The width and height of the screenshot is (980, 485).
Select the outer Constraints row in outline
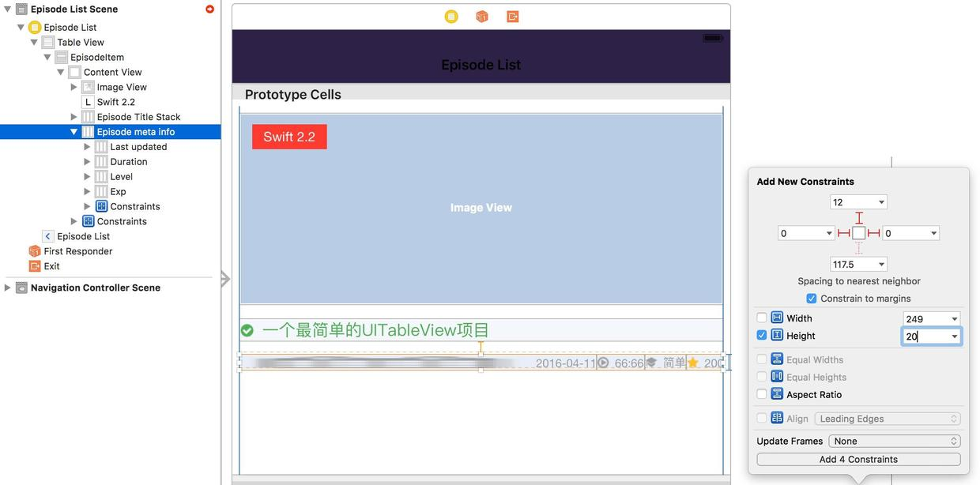[x=111, y=222]
